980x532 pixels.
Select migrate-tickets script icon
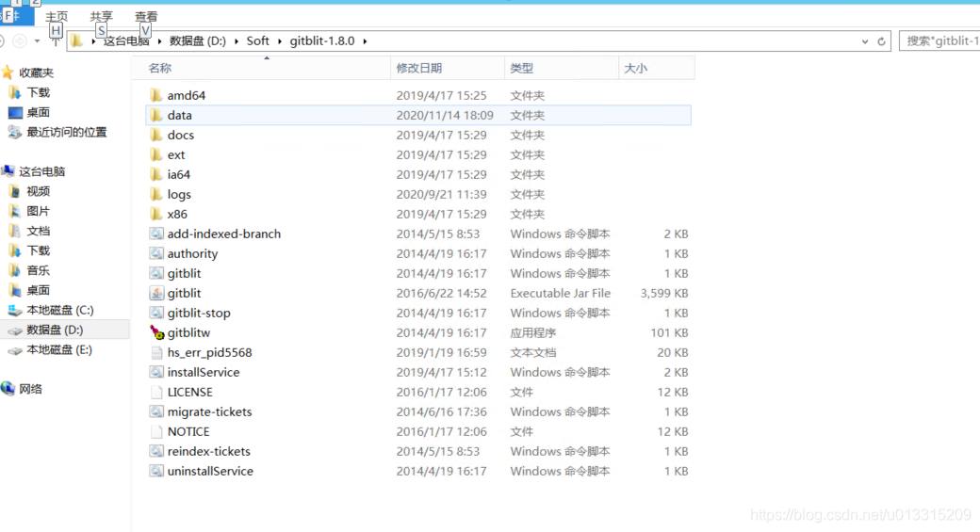coord(156,411)
